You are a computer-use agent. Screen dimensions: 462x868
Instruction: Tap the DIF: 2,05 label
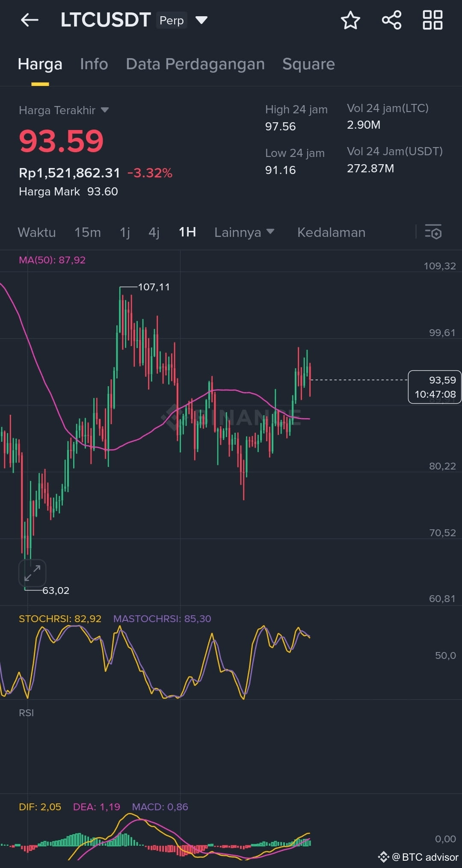[40, 807]
